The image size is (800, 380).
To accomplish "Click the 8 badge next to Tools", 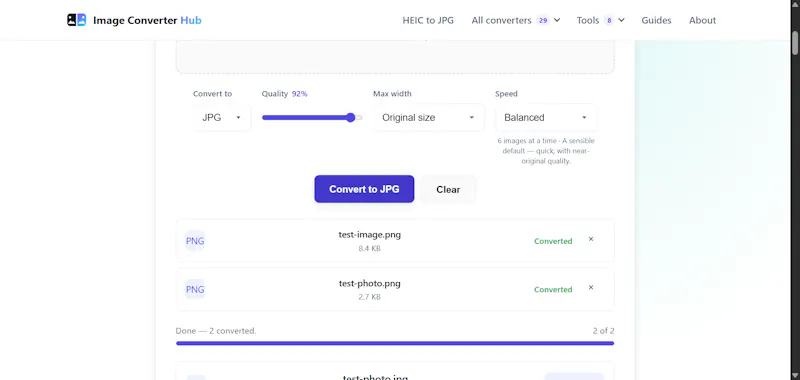I will (609, 20).
